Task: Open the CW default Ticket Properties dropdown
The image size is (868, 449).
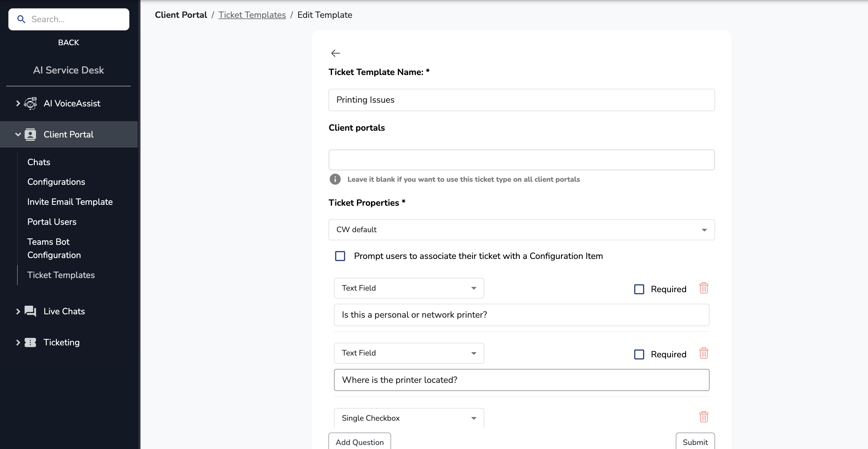Action: [x=521, y=230]
